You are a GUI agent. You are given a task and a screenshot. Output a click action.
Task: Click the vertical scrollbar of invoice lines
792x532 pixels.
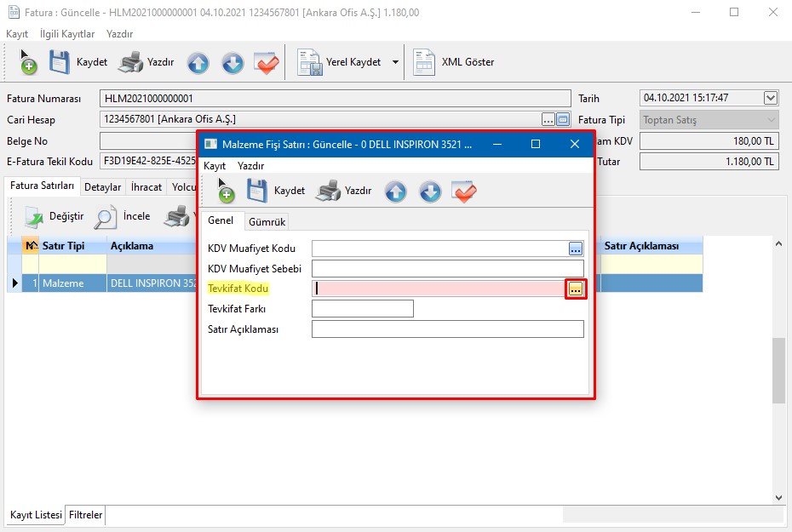click(778, 370)
